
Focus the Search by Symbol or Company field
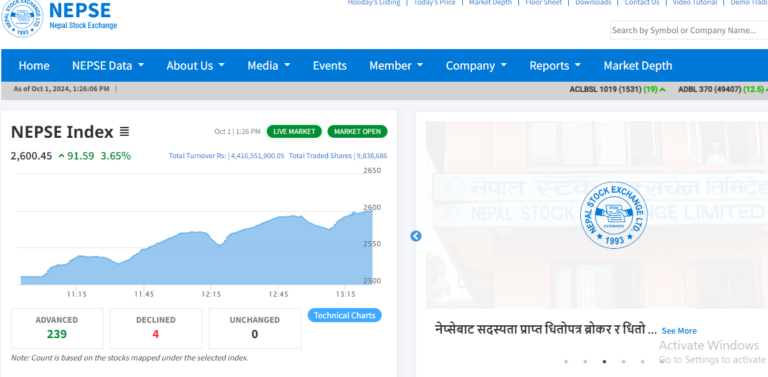pos(689,30)
